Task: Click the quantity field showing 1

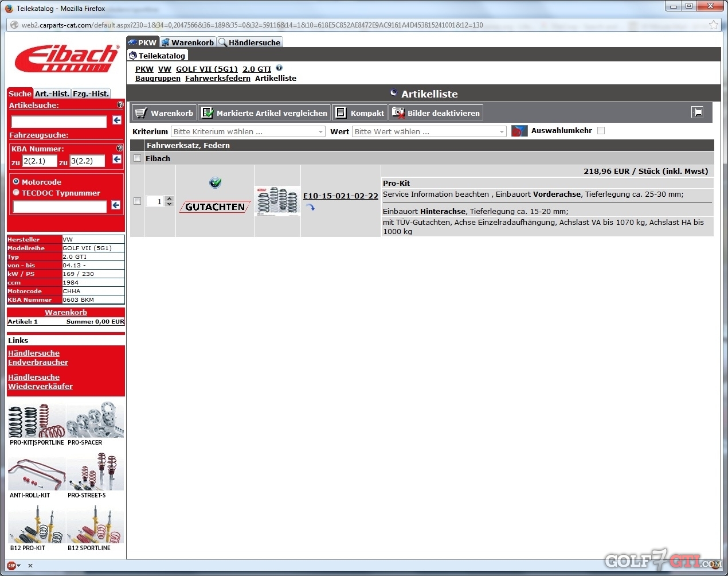Action: pos(155,201)
